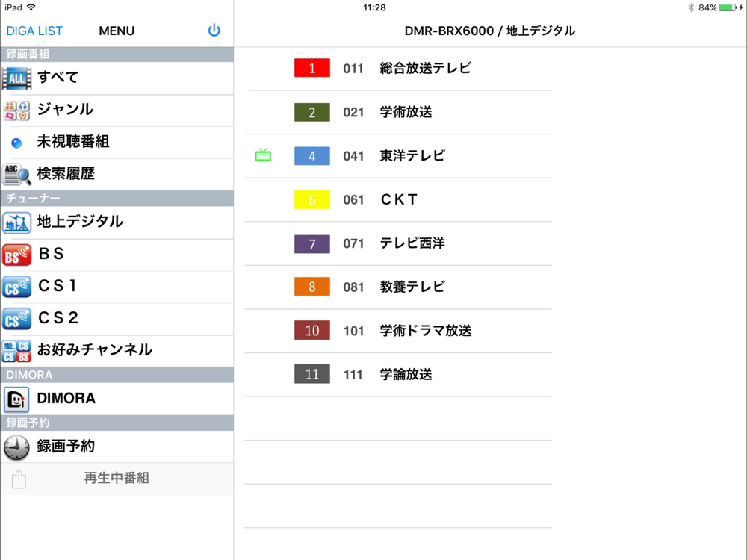This screenshot has height=560, width=747.
Task: Select 未視聴番組 menu entry
Action: tap(117, 143)
